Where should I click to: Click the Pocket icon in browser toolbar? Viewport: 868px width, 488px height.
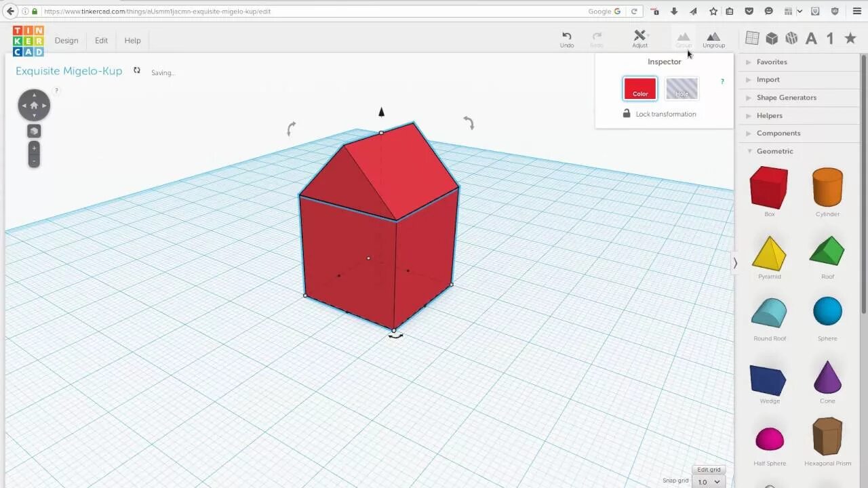[x=749, y=12]
